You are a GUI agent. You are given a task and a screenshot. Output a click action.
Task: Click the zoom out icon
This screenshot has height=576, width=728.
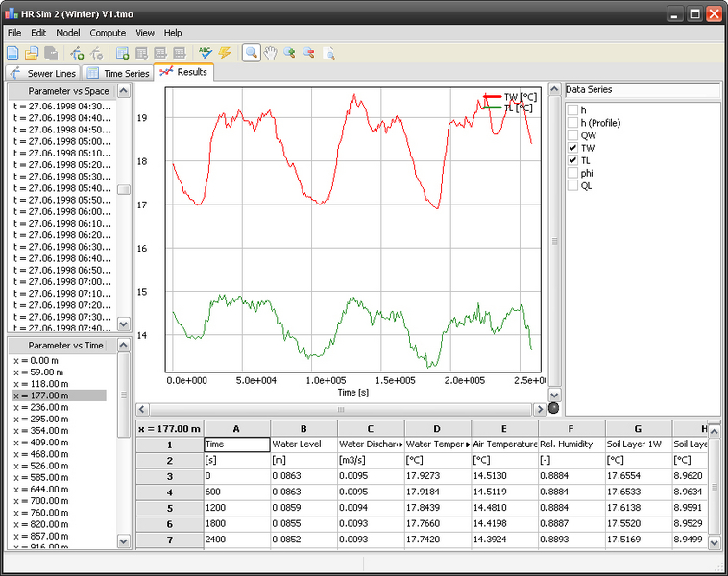(x=308, y=53)
